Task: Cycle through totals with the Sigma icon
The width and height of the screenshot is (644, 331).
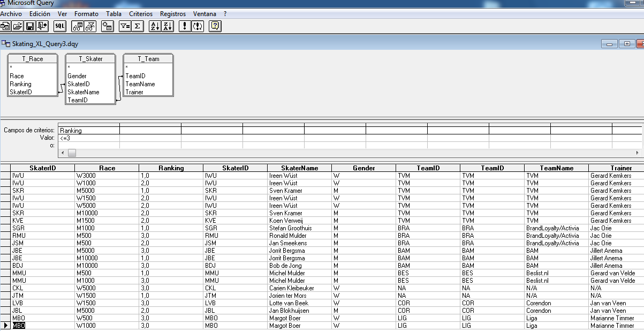Action: (x=137, y=26)
